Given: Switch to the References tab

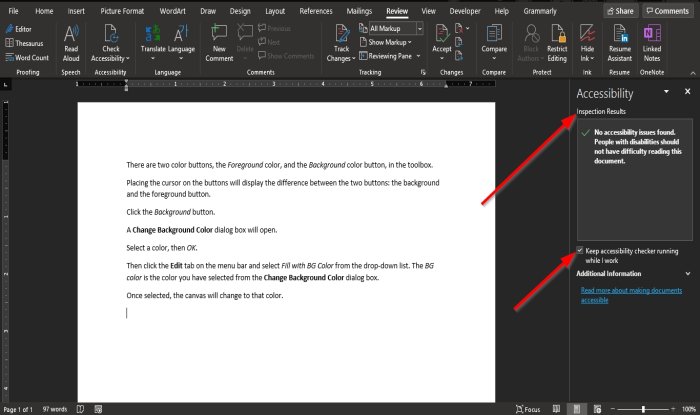Looking at the screenshot, I should 316,10.
